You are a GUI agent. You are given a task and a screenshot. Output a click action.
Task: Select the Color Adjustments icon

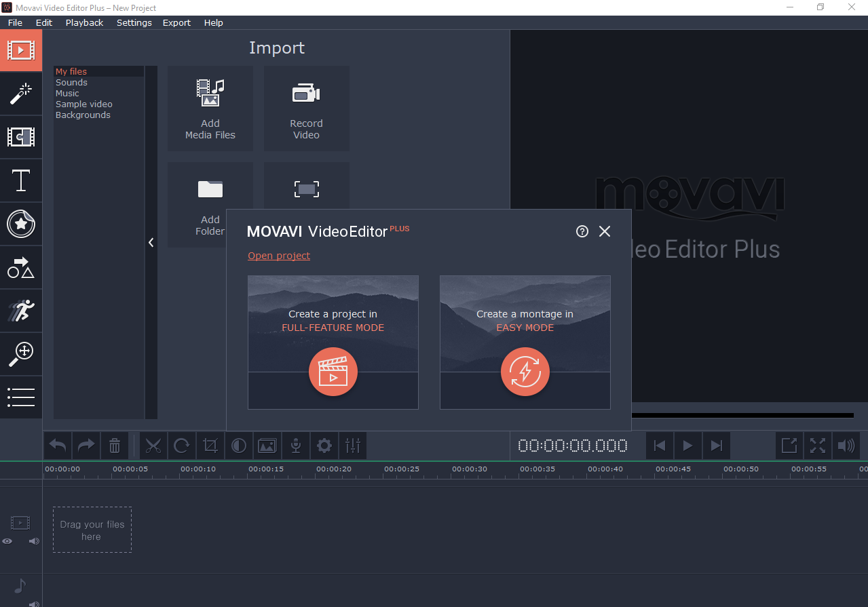238,446
